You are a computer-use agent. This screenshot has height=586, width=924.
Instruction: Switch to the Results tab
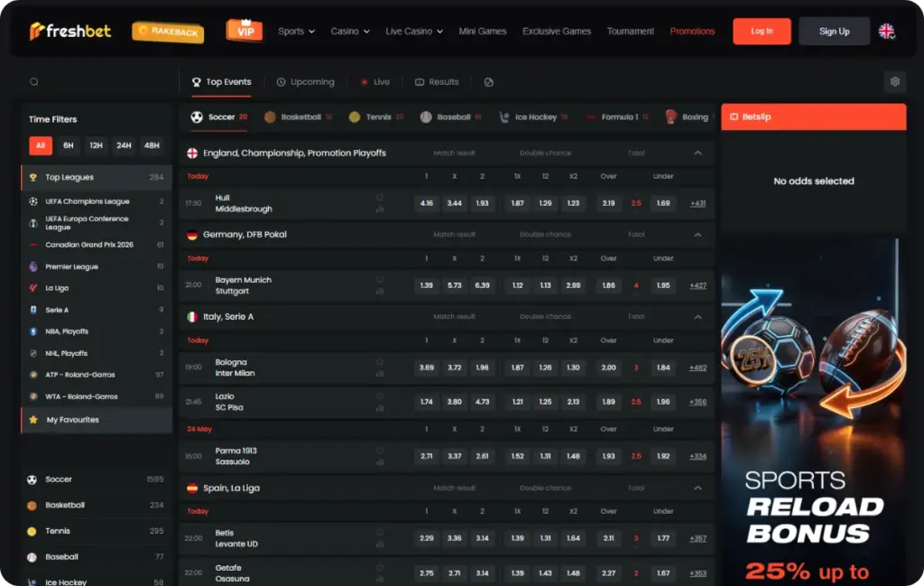pos(437,82)
